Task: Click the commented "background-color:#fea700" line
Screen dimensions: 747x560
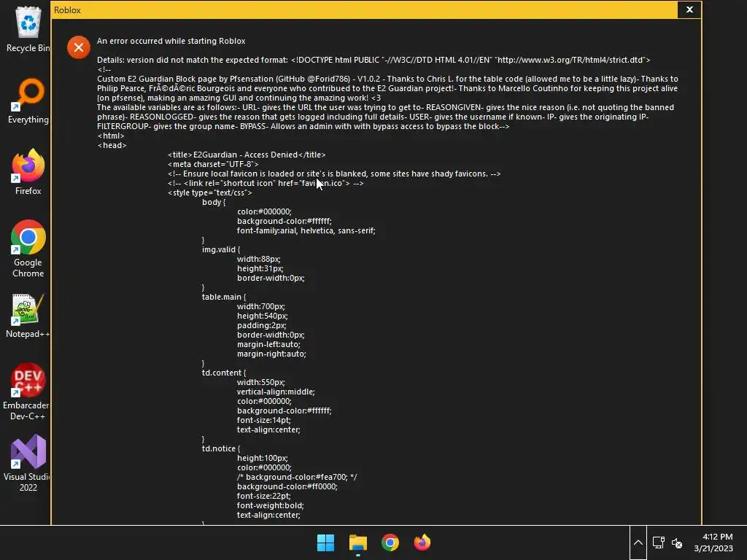Action: (297, 477)
